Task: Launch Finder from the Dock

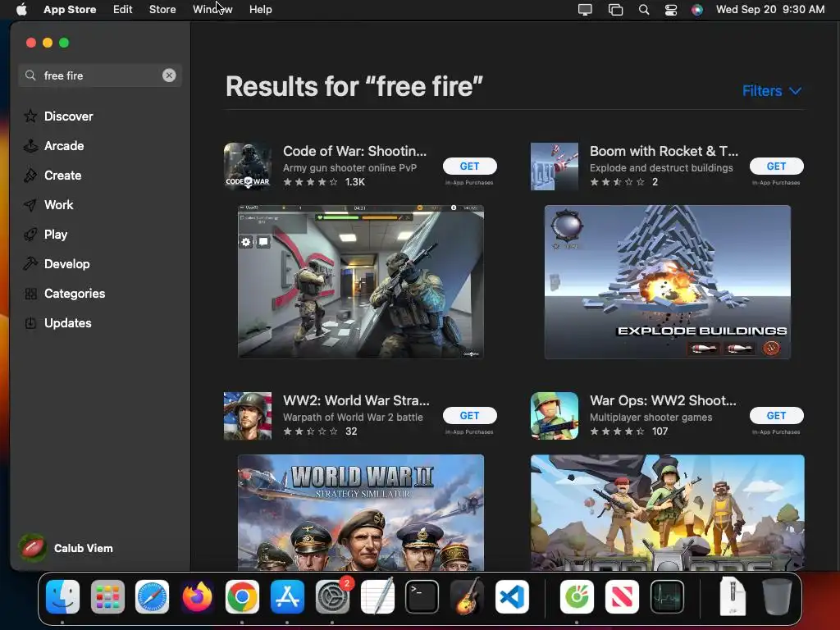Action: coord(62,597)
